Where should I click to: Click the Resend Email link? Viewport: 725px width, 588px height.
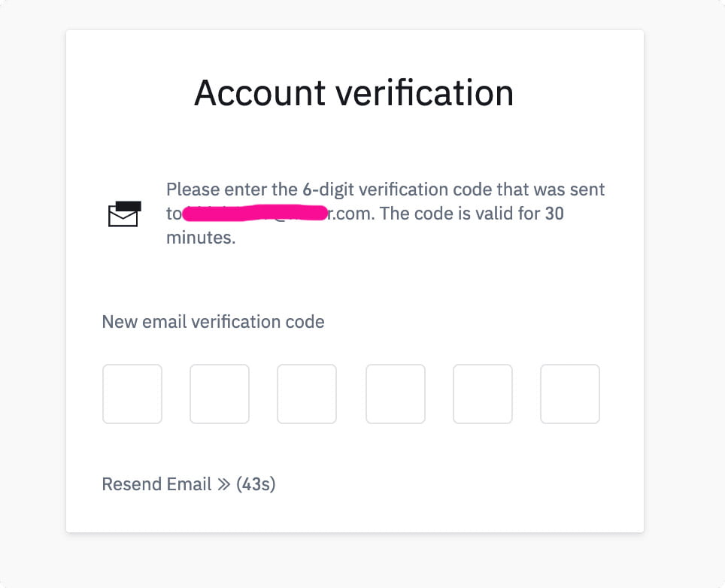point(156,484)
